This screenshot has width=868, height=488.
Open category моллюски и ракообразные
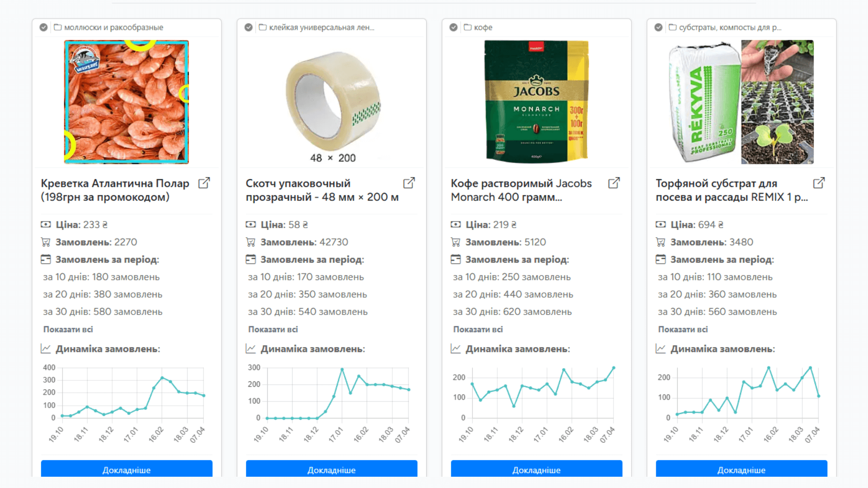pyautogui.click(x=113, y=28)
